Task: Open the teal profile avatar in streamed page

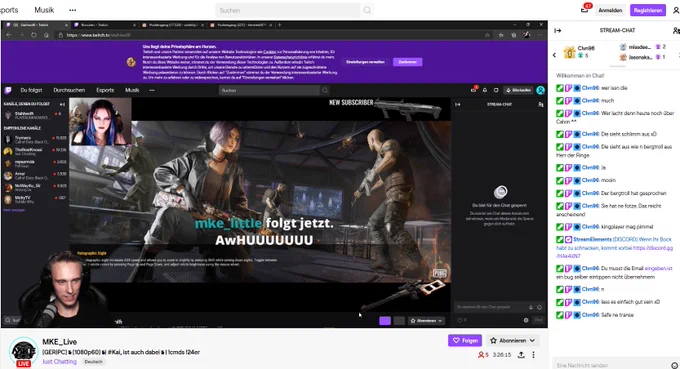Action: click(540, 90)
